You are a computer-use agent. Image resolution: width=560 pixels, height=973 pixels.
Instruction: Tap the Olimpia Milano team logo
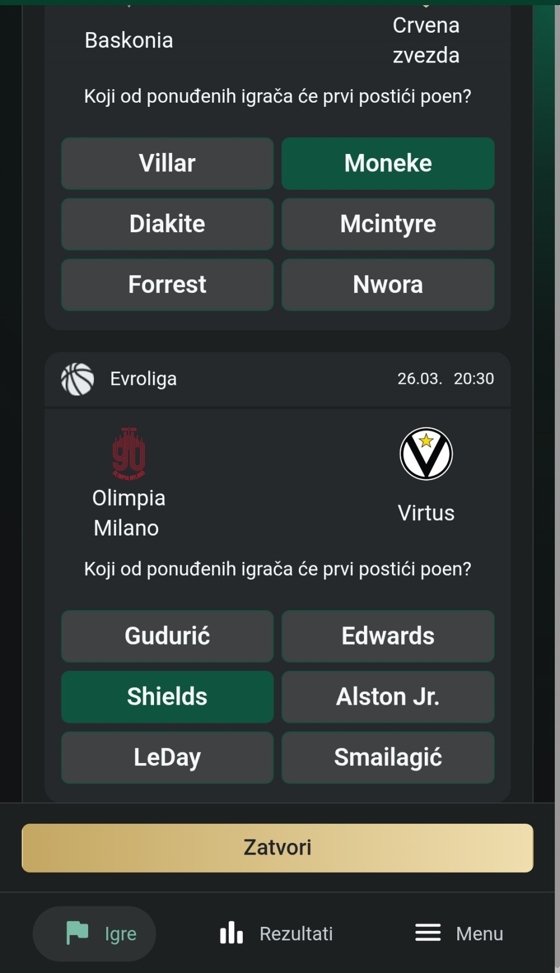click(128, 453)
